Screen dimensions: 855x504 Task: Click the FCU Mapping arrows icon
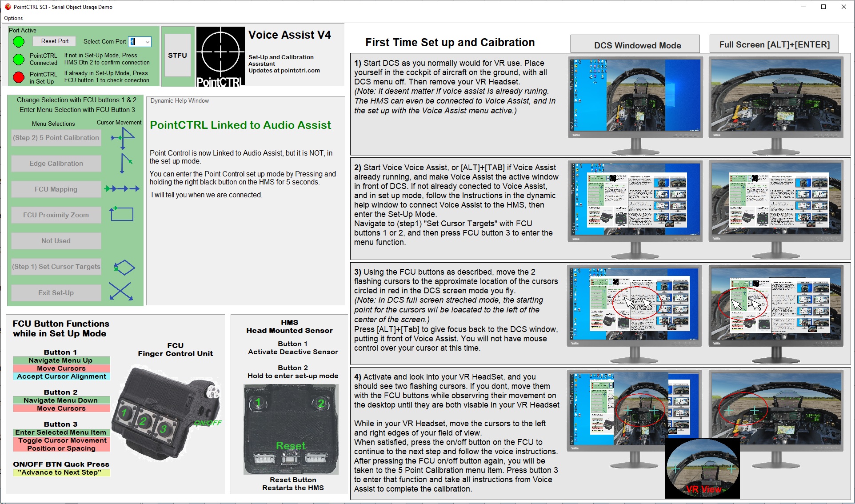click(x=122, y=189)
